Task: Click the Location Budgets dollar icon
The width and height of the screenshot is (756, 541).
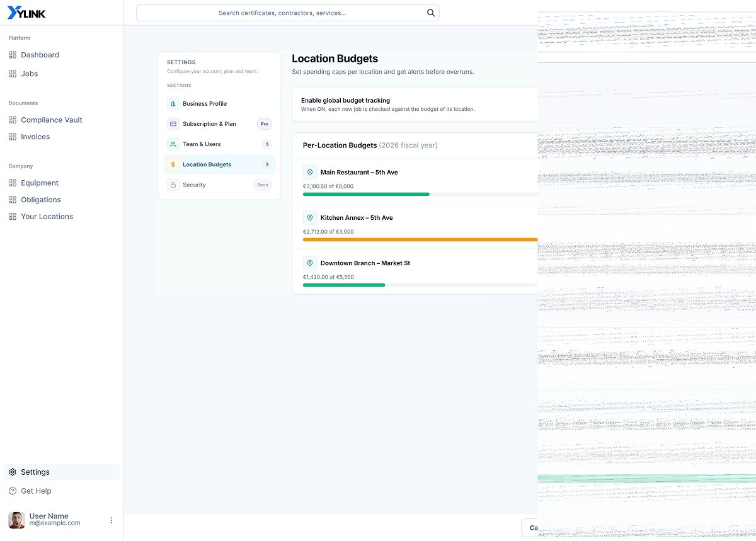Action: click(x=173, y=164)
